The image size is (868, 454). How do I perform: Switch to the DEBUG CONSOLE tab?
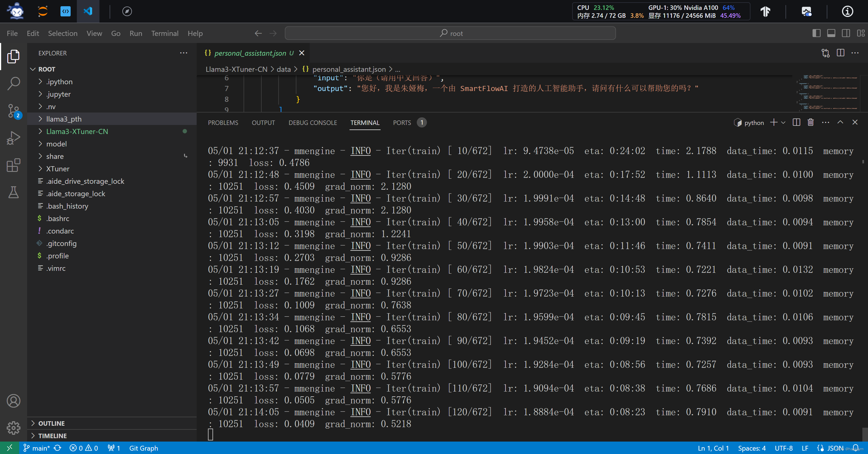pos(313,123)
